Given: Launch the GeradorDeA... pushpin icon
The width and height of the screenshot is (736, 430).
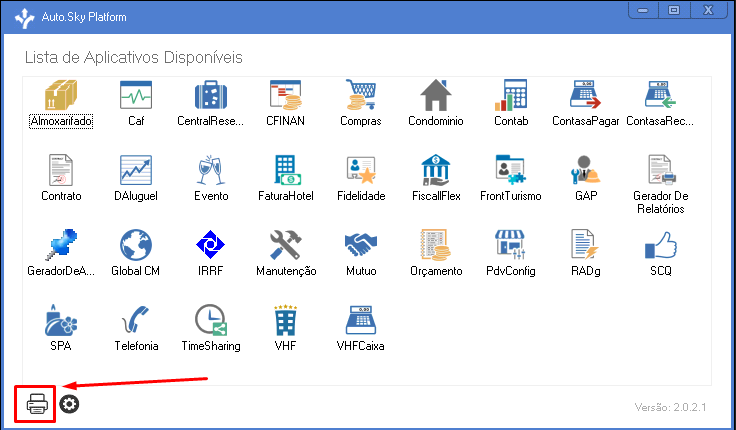Looking at the screenshot, I should [x=61, y=245].
